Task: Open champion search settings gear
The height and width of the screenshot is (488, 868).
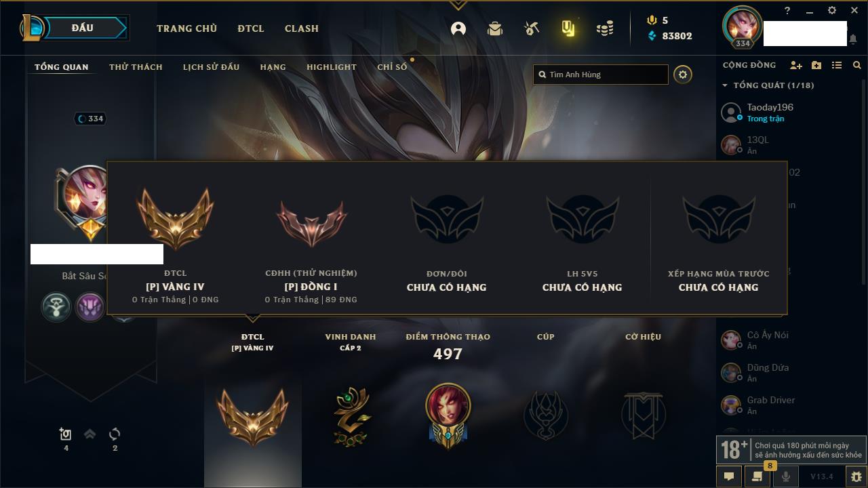Action: point(683,75)
